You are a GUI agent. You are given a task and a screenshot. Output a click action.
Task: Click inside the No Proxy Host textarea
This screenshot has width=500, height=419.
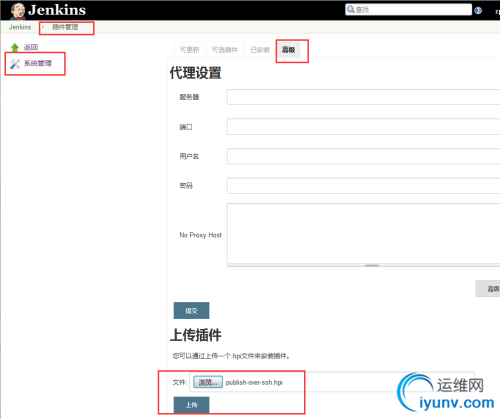coord(363,233)
